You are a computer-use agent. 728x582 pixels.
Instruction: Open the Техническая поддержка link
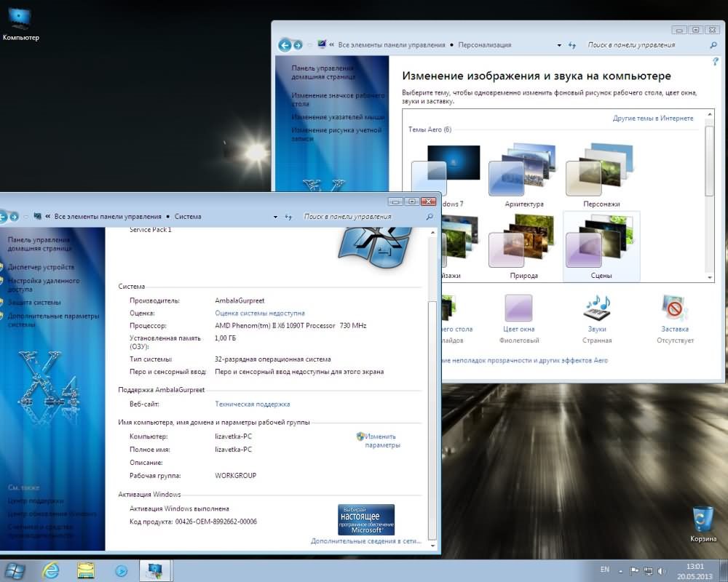click(252, 404)
